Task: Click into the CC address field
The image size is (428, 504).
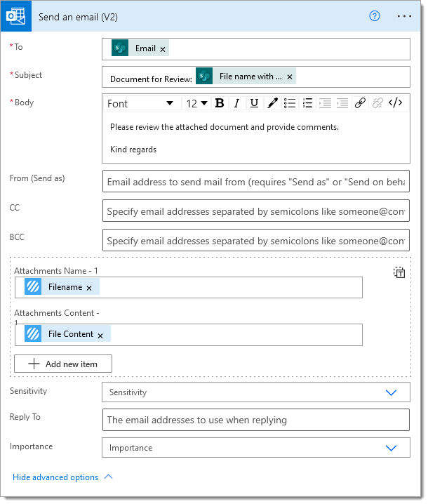Action: [255, 211]
